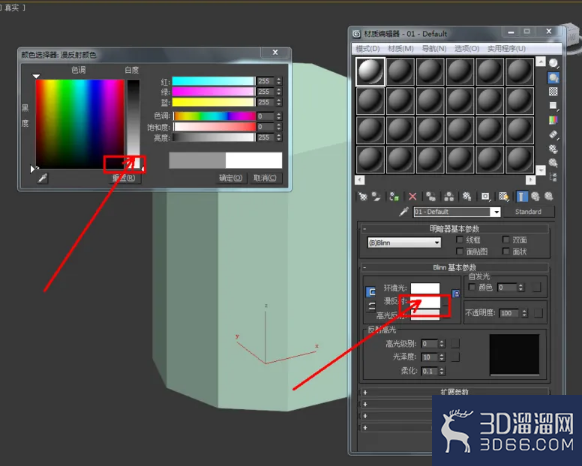The width and height of the screenshot is (582, 466).
Task: Click the eyedropper in the color selector dialog
Action: 43,179
